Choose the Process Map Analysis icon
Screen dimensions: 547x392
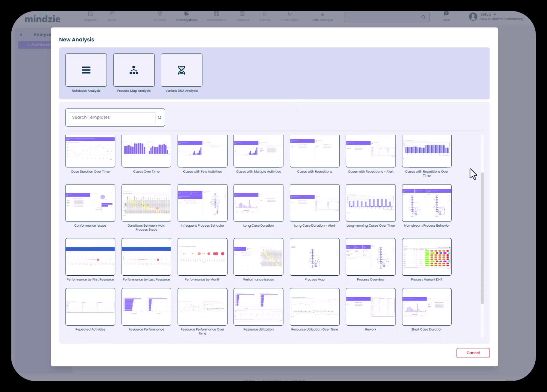point(134,70)
